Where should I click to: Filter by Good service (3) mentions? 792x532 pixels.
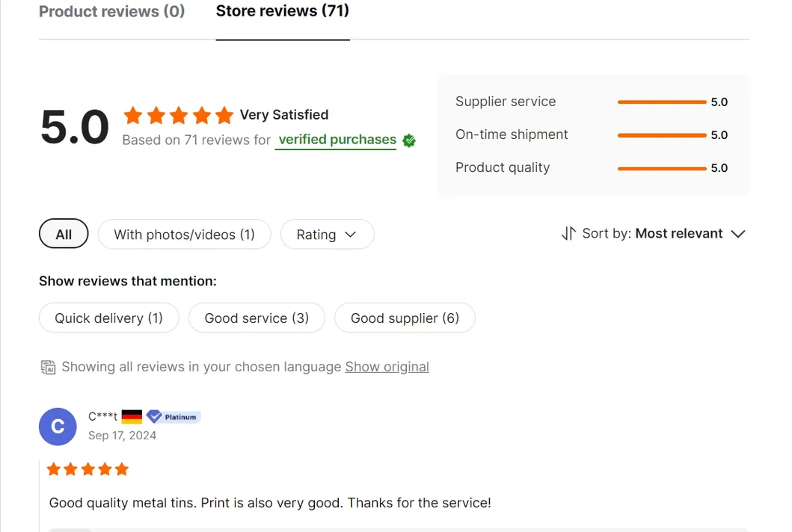pos(257,318)
